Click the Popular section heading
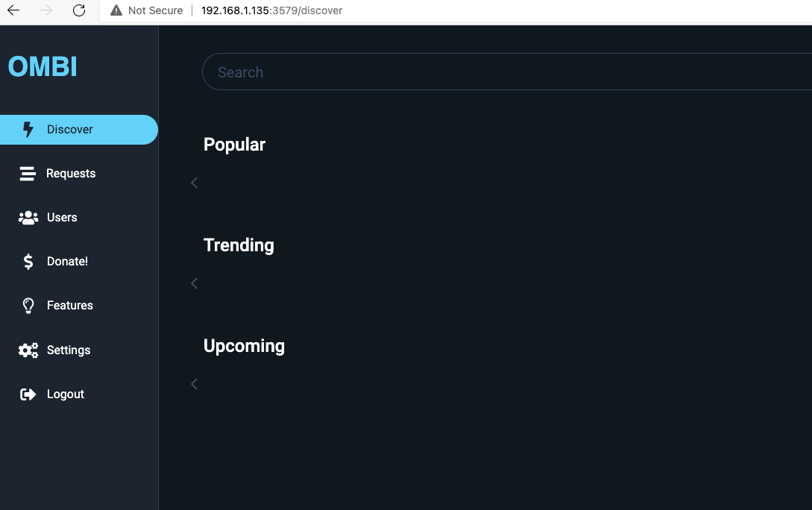The height and width of the screenshot is (510, 812). point(234,144)
